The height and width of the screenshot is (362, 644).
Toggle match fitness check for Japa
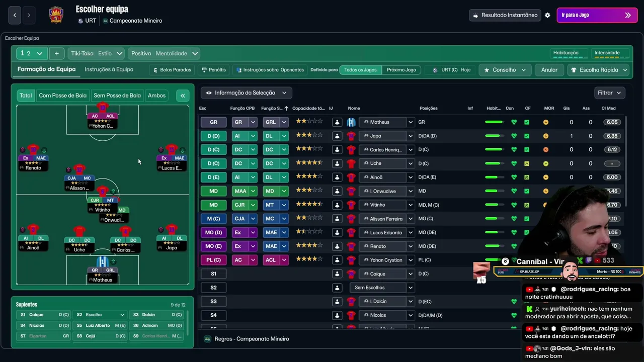pyautogui.click(x=527, y=136)
